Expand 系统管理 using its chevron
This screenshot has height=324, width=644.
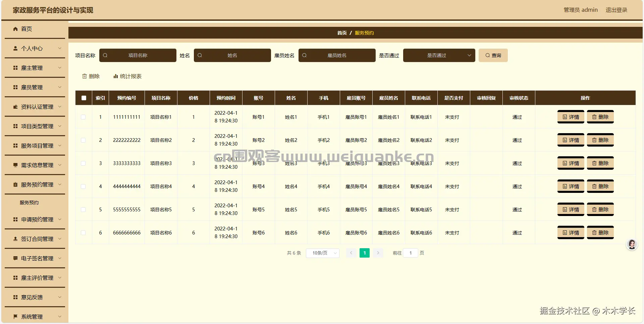coord(60,317)
